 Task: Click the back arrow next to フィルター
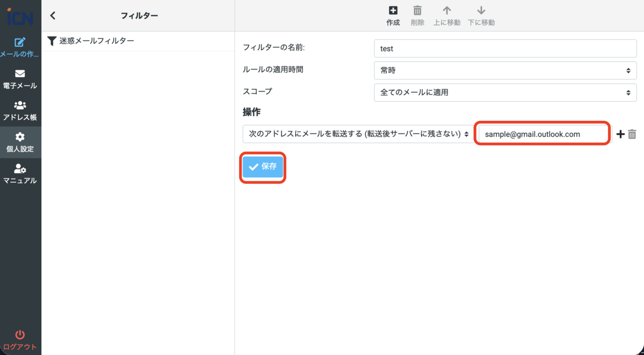point(52,15)
